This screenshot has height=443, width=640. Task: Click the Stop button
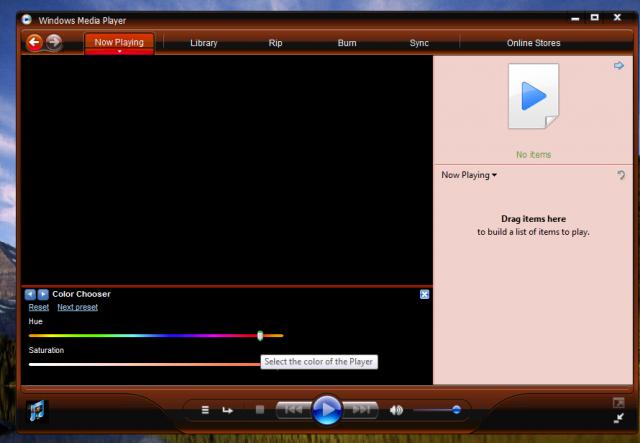pyautogui.click(x=260, y=409)
